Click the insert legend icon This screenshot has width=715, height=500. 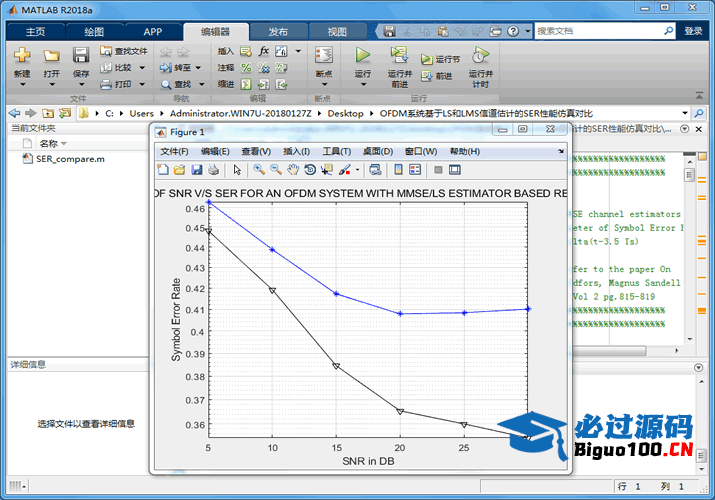pos(415,170)
